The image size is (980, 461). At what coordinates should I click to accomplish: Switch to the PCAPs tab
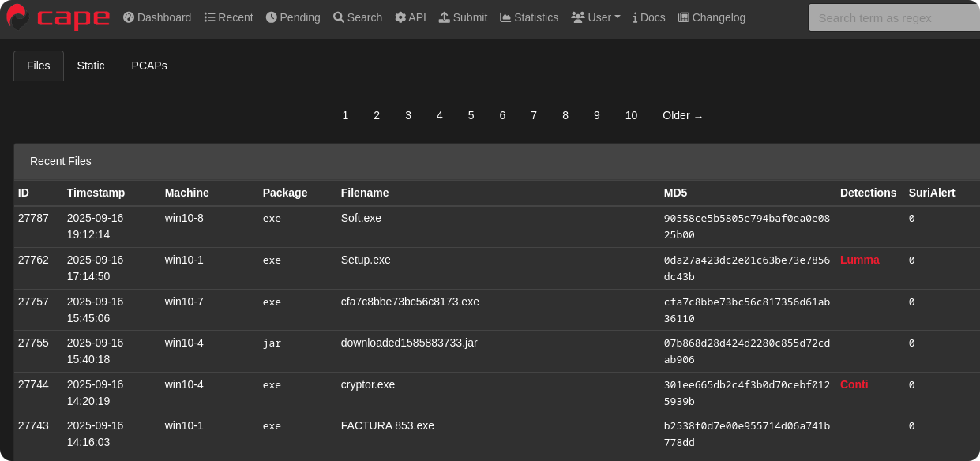[149, 66]
